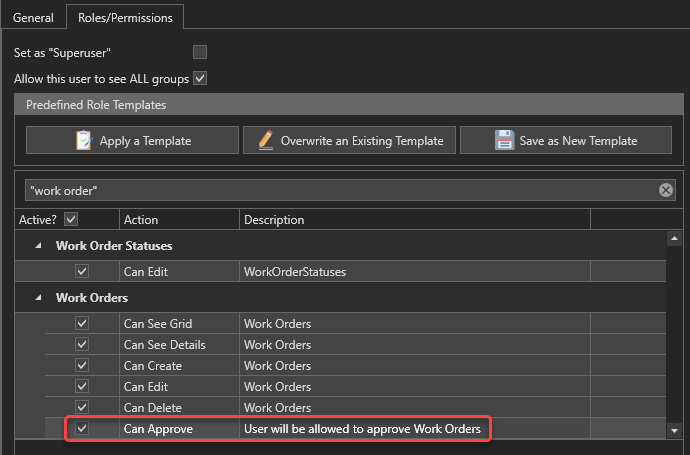This screenshot has height=455, width=690.
Task: Clear the "work order" search text
Action: click(x=666, y=190)
